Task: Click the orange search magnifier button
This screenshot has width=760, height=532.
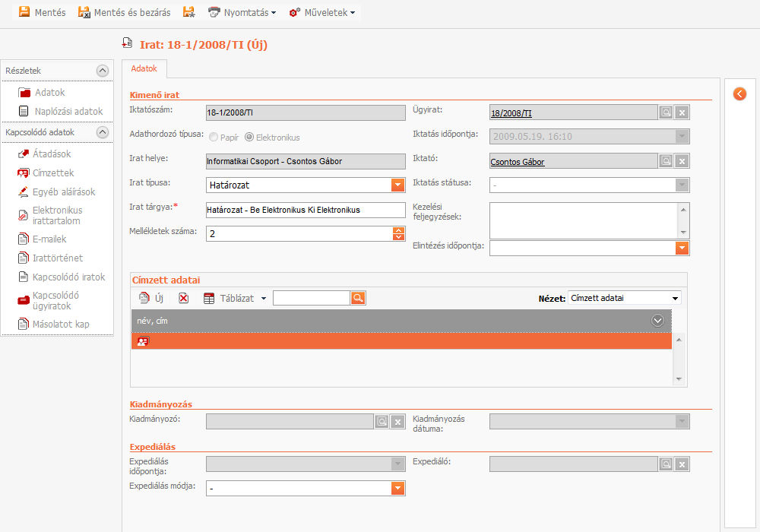Action: [358, 298]
